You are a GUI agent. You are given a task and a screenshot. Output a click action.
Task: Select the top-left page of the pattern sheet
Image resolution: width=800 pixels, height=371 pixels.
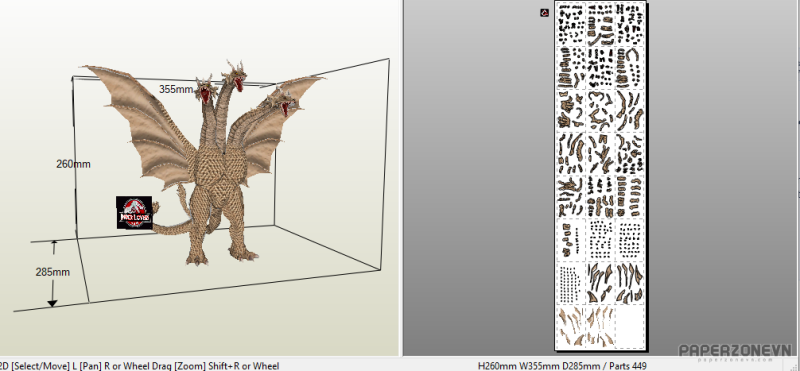[x=571, y=24]
